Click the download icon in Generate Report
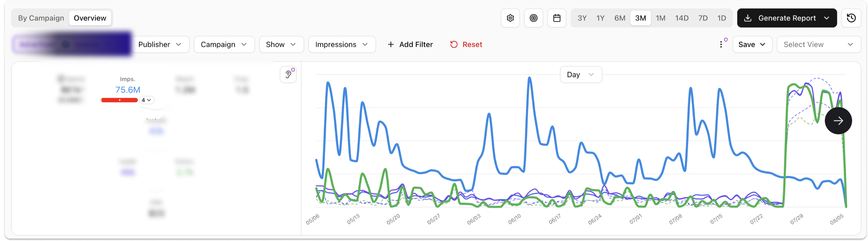This screenshot has height=241, width=868. click(x=748, y=18)
